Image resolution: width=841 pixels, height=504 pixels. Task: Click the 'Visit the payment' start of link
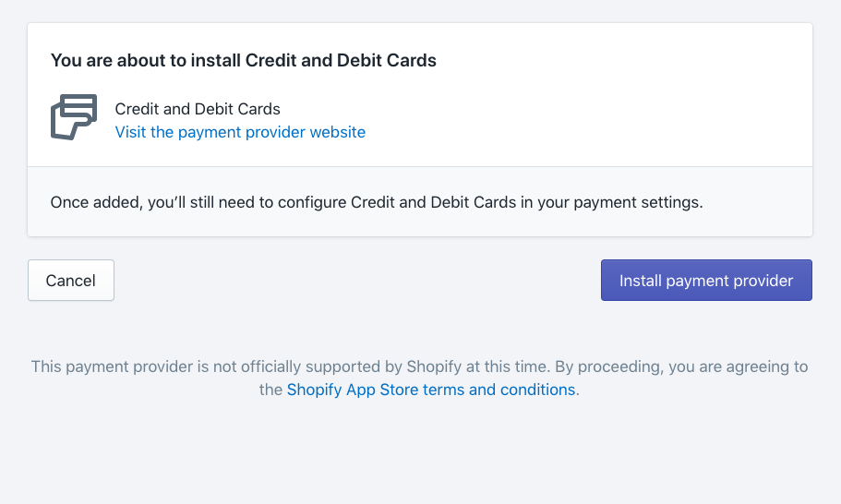pos(178,132)
